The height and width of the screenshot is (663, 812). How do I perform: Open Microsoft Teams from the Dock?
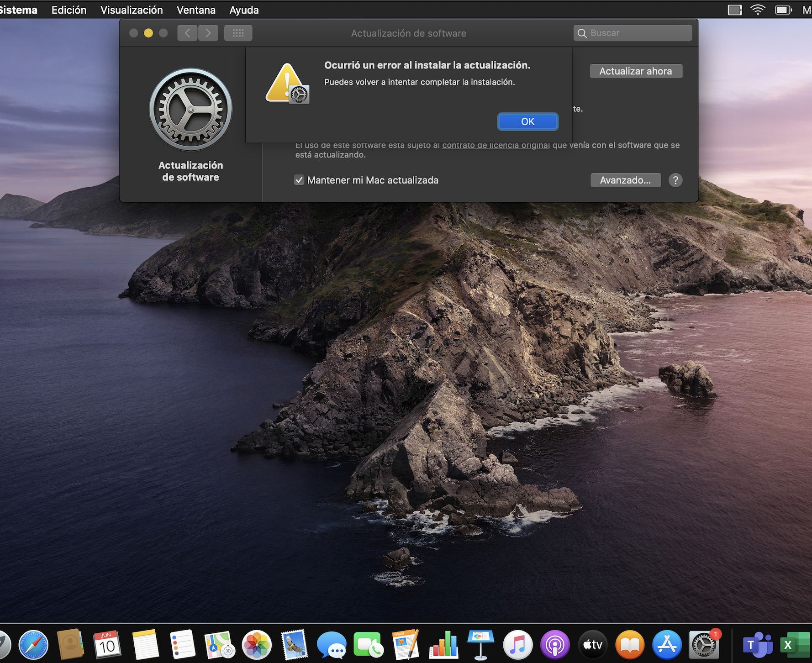point(757,645)
